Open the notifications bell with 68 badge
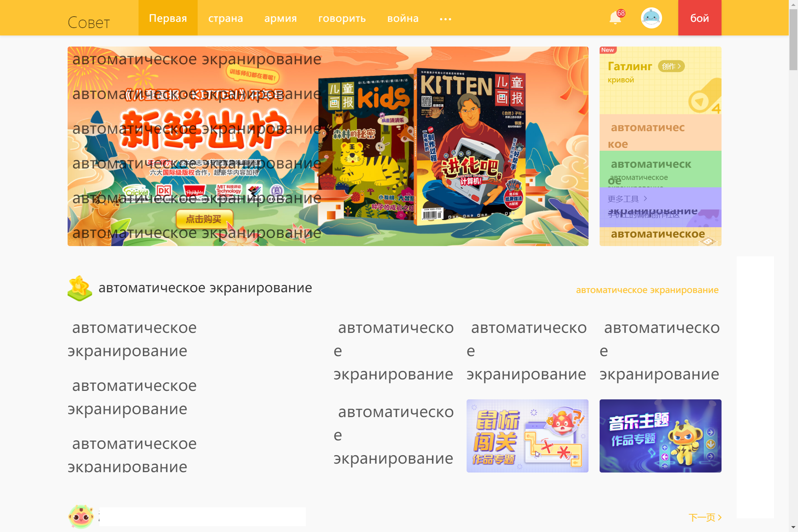798x532 pixels. click(x=616, y=17)
